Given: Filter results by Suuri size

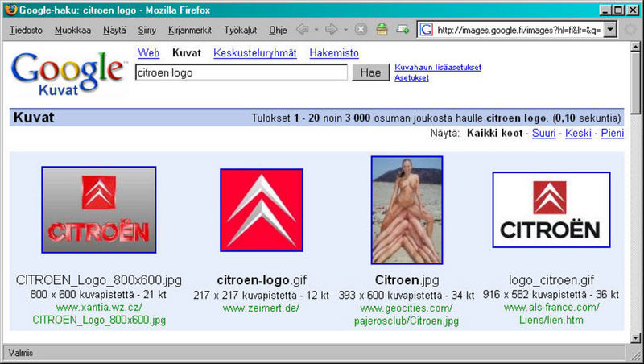Looking at the screenshot, I should tap(544, 133).
